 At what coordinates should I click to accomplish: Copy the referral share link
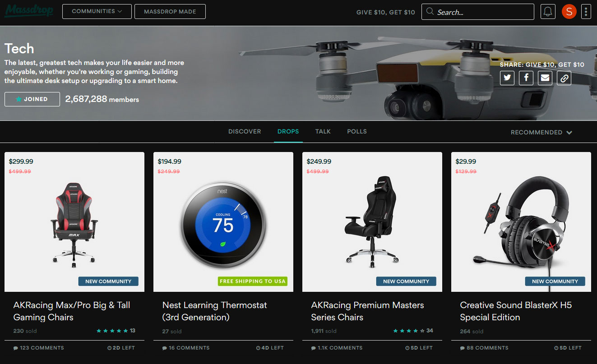click(564, 78)
